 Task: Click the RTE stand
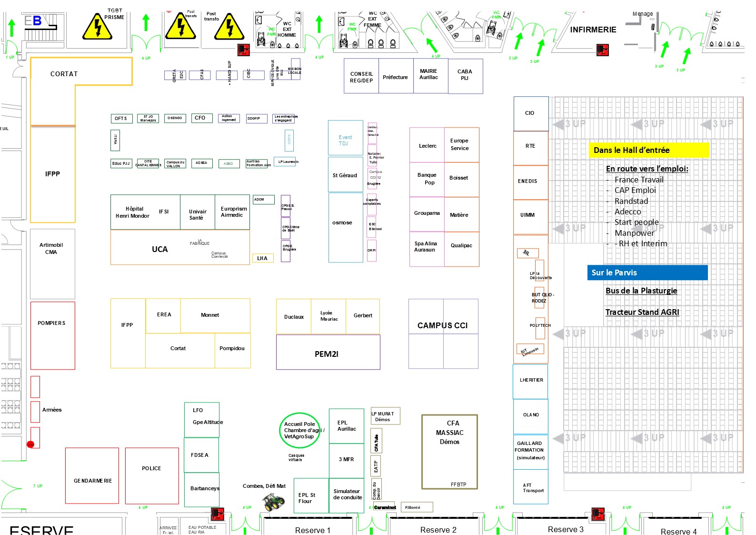click(x=531, y=148)
